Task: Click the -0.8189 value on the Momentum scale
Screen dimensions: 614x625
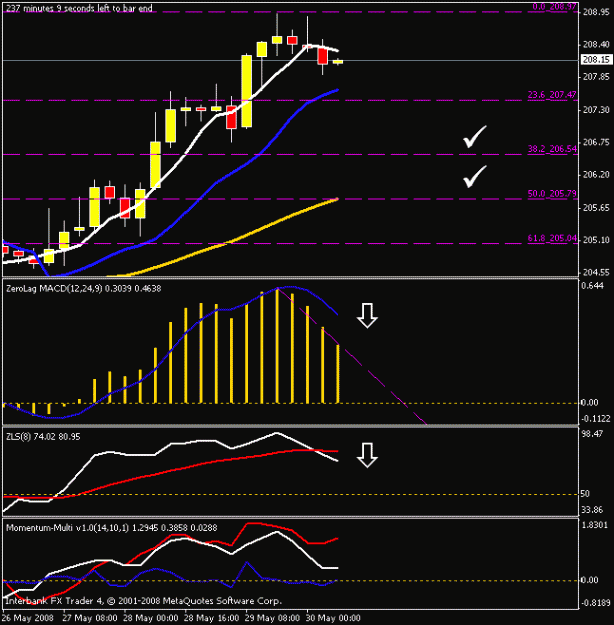Action: [x=596, y=603]
